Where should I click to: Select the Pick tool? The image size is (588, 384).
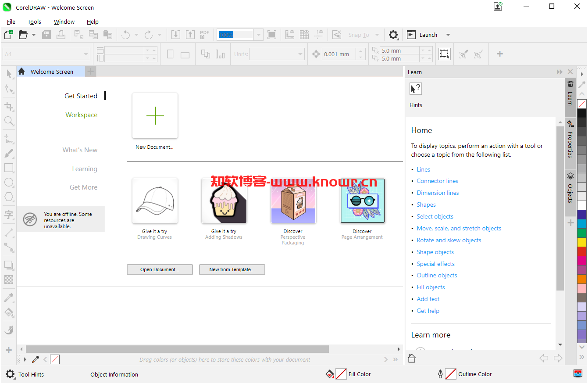click(9, 74)
